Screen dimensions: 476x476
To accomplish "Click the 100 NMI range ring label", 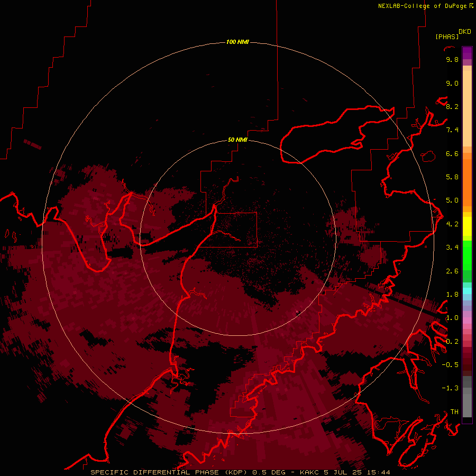I will click(x=237, y=42).
